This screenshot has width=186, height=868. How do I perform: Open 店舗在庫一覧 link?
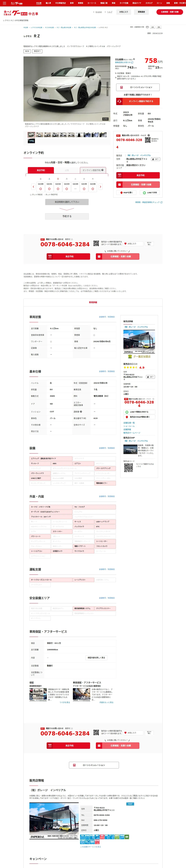click(129, 423)
